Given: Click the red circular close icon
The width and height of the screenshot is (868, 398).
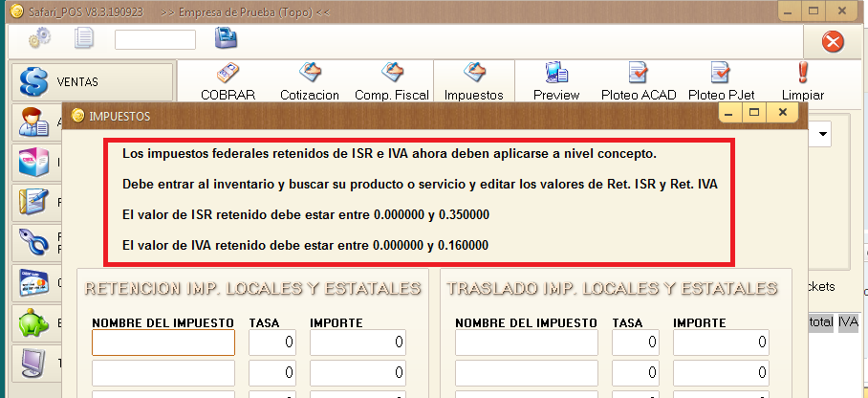Looking at the screenshot, I should click(x=833, y=41).
